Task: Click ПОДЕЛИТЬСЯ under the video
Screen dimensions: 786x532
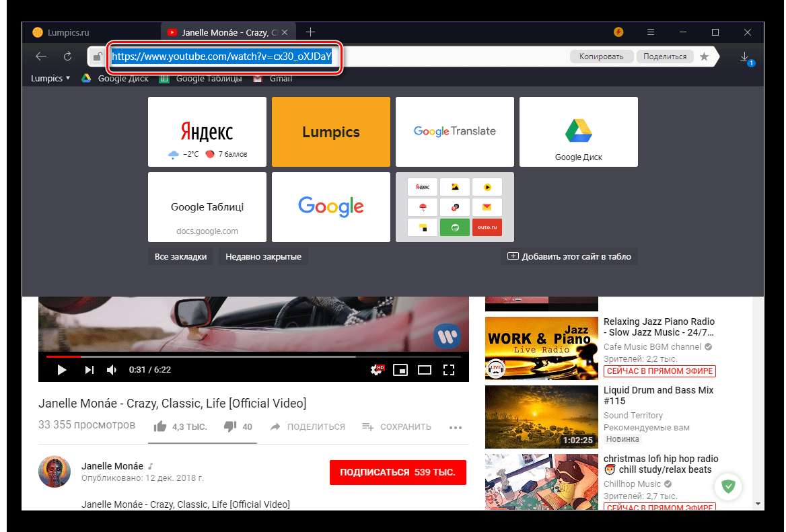Action: coord(308,427)
